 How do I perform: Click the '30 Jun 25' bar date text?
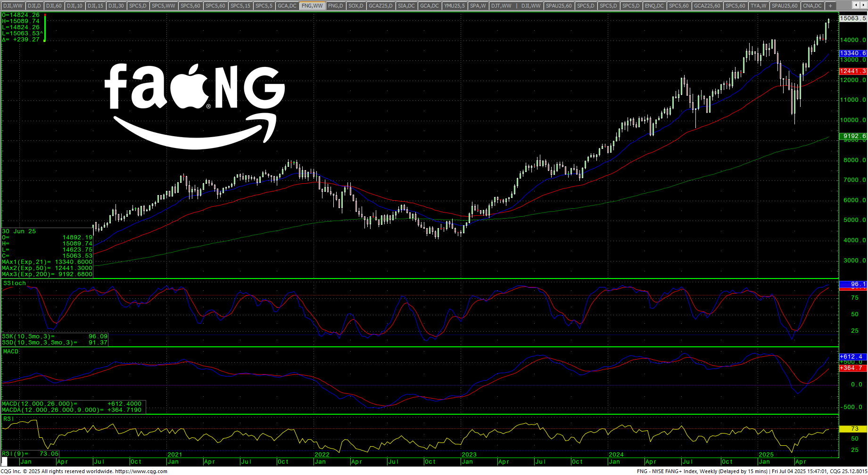click(x=19, y=231)
